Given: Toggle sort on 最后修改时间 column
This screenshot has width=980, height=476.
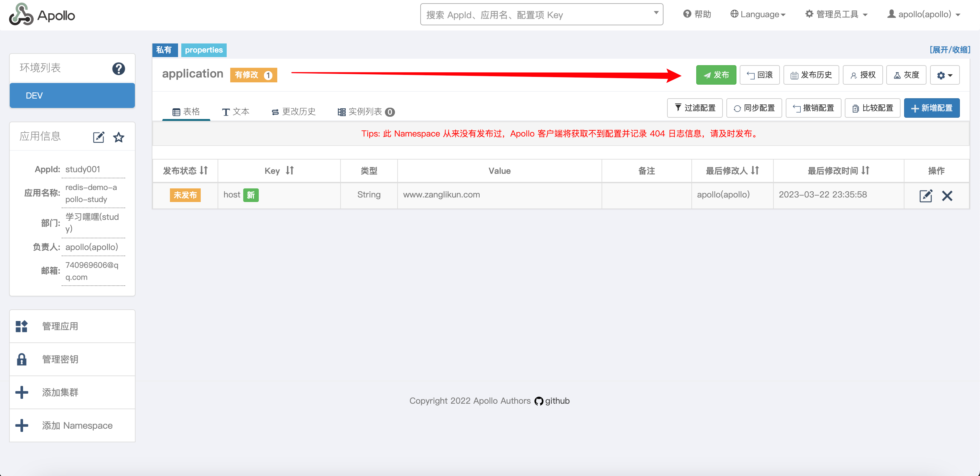Looking at the screenshot, I should click(x=866, y=171).
